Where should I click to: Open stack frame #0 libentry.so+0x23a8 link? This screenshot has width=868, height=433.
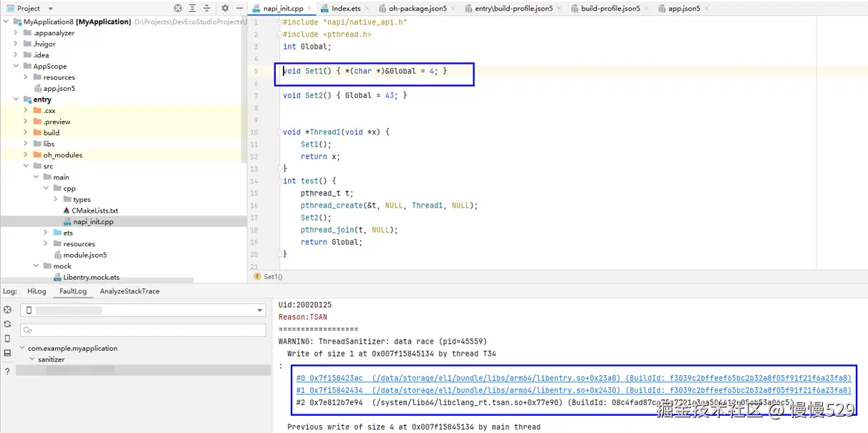[574, 378]
